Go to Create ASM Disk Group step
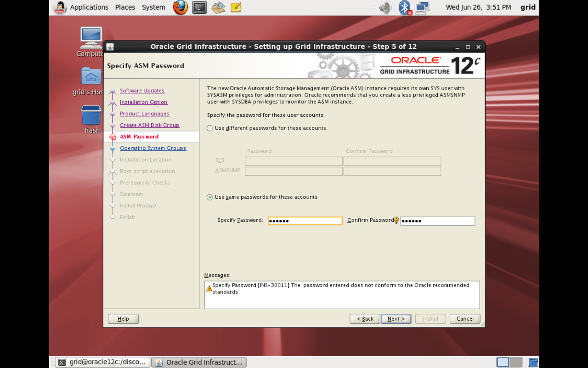Image resolution: width=588 pixels, height=368 pixels. pyautogui.click(x=149, y=125)
